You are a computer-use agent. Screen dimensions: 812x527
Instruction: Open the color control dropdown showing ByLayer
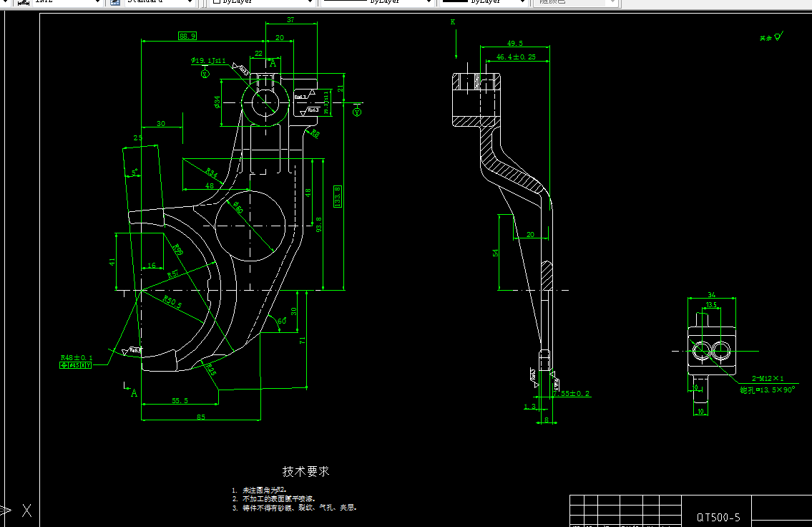coord(310,3)
